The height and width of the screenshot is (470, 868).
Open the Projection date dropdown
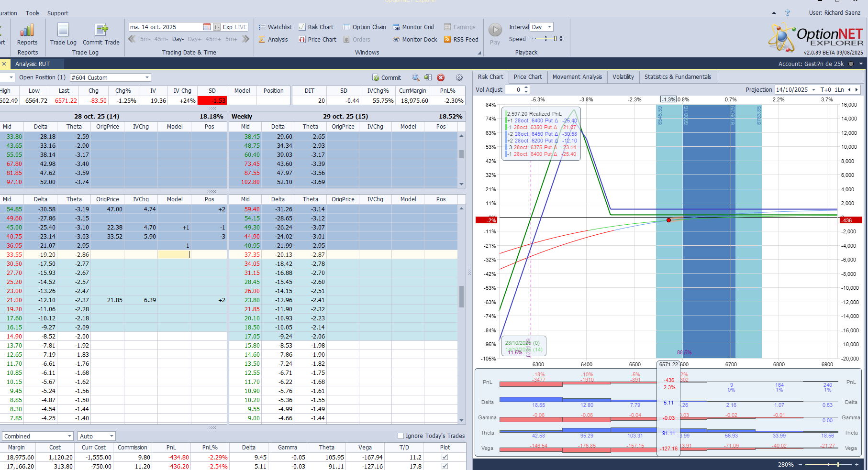click(813, 89)
